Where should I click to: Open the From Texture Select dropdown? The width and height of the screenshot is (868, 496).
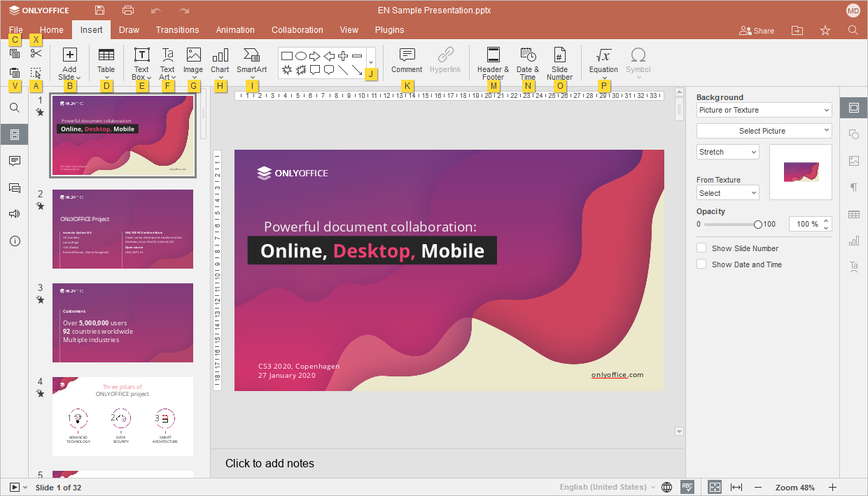point(727,193)
